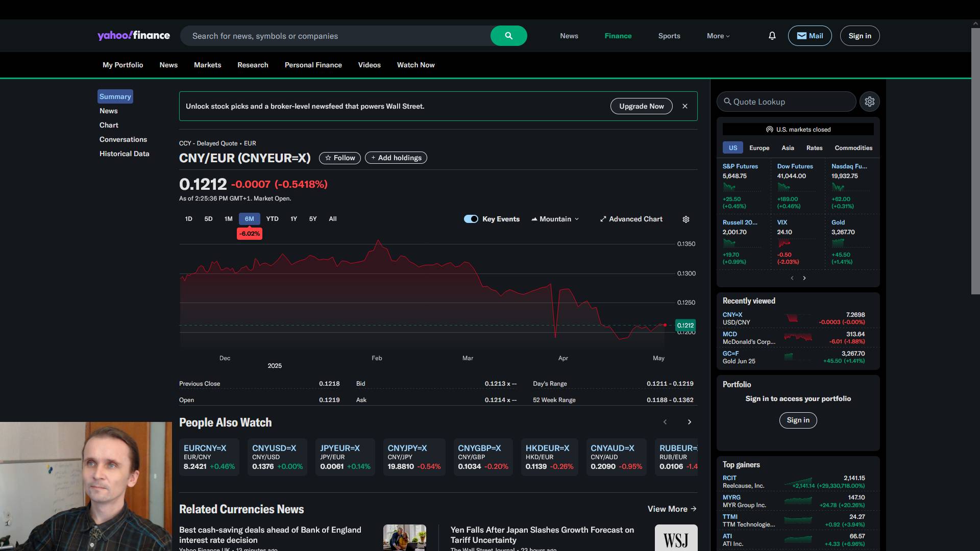
Task: Click the Quote Lookup settings gear
Action: (869, 102)
